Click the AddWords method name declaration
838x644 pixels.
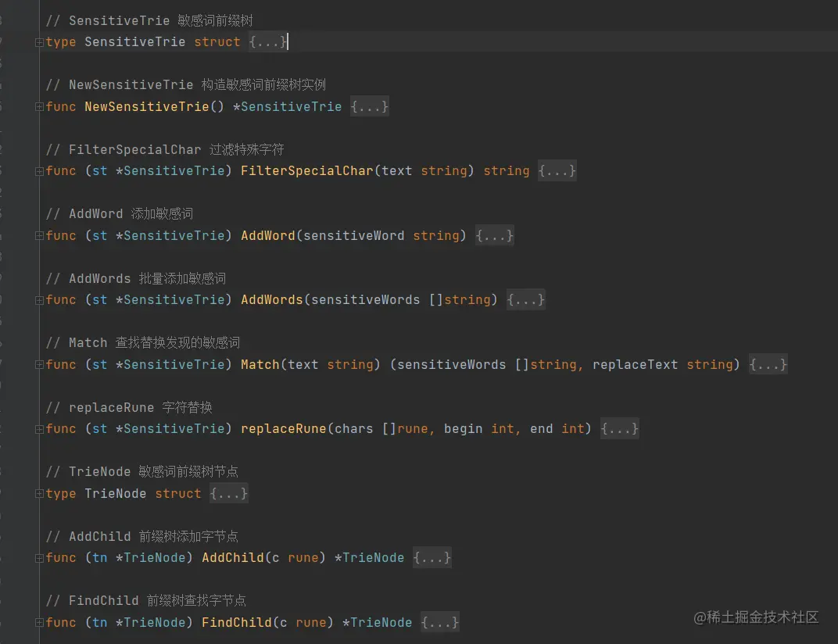[x=272, y=300]
